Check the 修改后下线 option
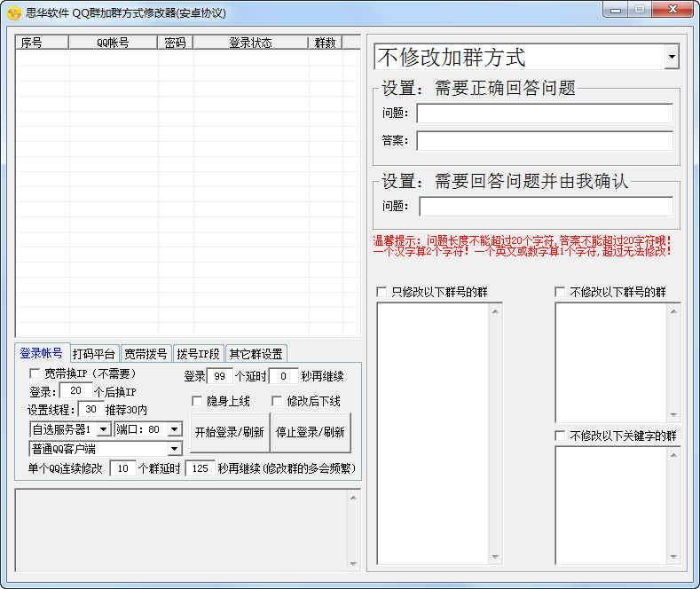700x589 pixels. 277,401
